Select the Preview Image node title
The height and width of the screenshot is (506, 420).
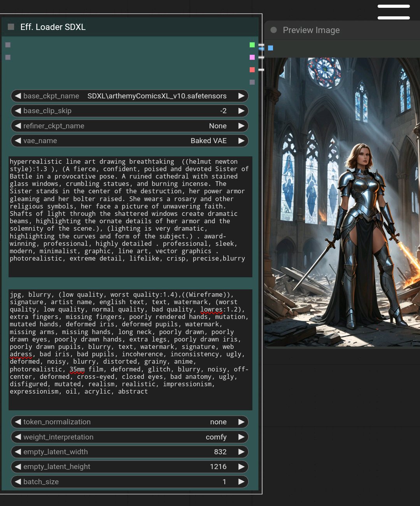tap(311, 30)
